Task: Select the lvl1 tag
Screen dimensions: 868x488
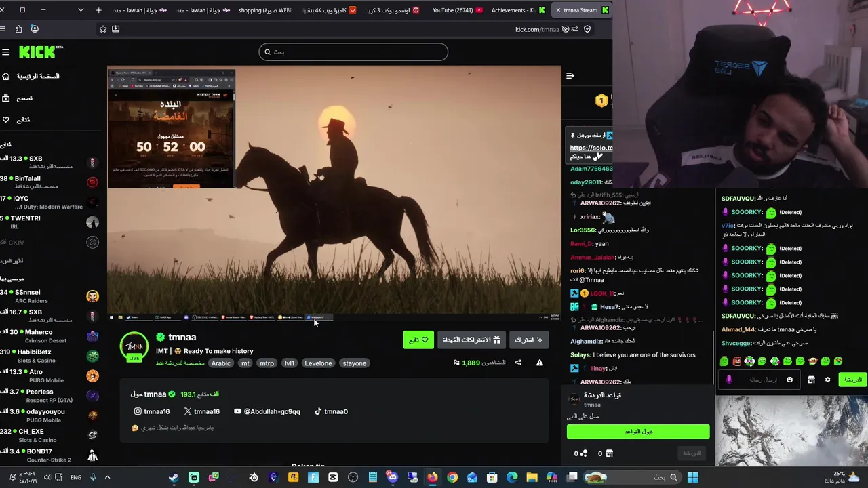Action: (290, 363)
